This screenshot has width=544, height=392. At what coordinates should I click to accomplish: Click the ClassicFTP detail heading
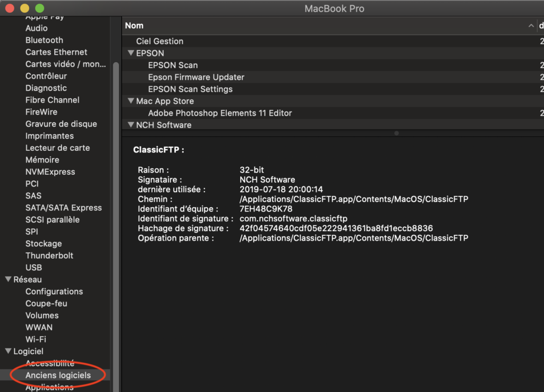(158, 150)
